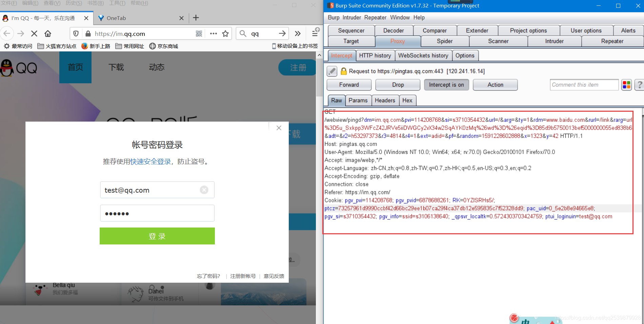Open 移动设备上的书签 folder
This screenshot has height=324, width=644.
(x=295, y=46)
